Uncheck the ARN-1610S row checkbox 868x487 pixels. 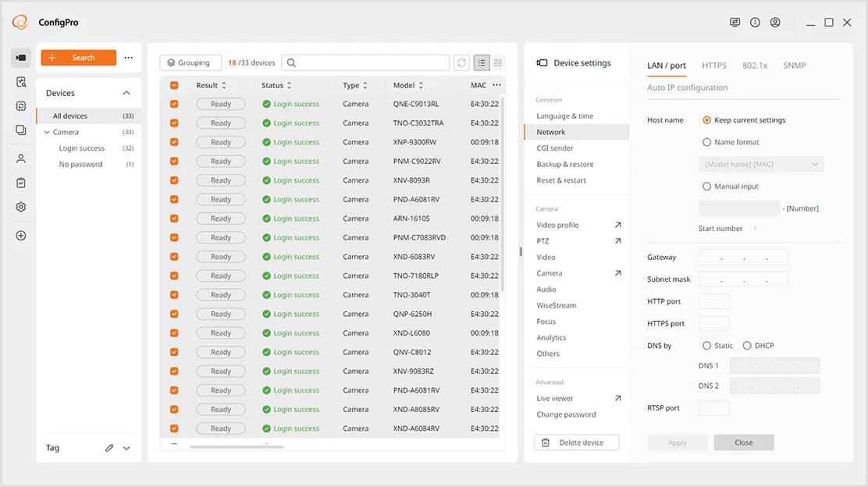174,219
